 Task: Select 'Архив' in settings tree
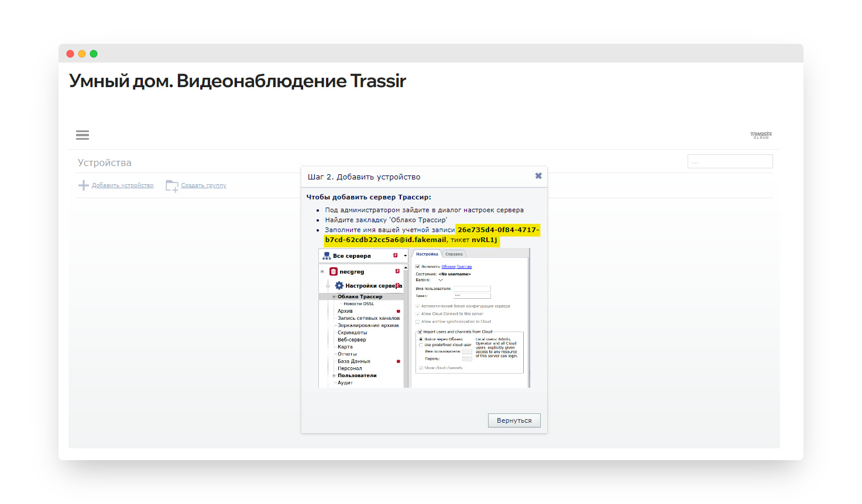click(x=345, y=311)
